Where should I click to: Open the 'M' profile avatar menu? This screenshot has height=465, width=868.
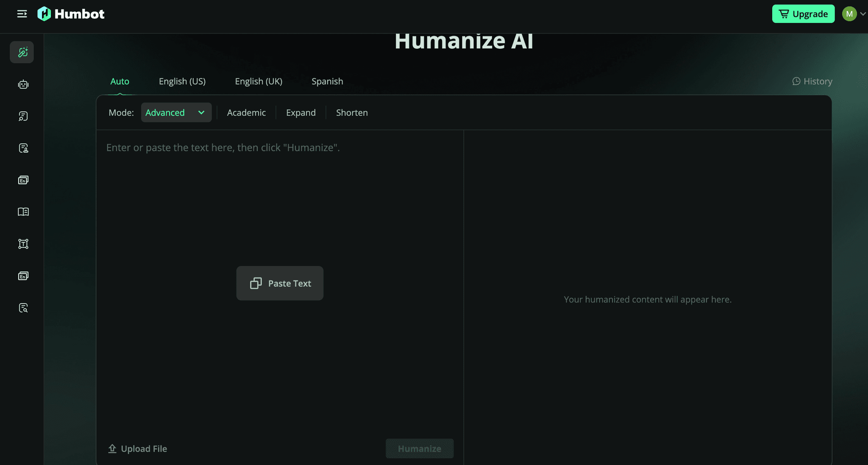849,14
